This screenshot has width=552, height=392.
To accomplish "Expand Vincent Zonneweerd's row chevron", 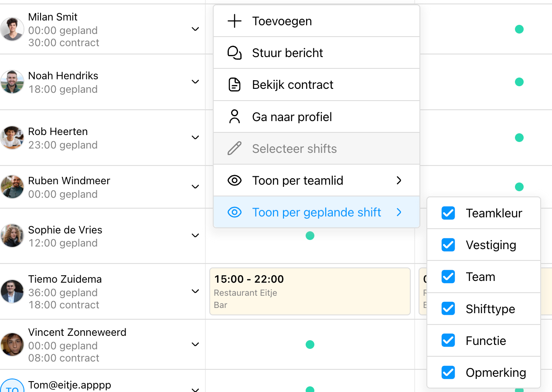I will [195, 345].
